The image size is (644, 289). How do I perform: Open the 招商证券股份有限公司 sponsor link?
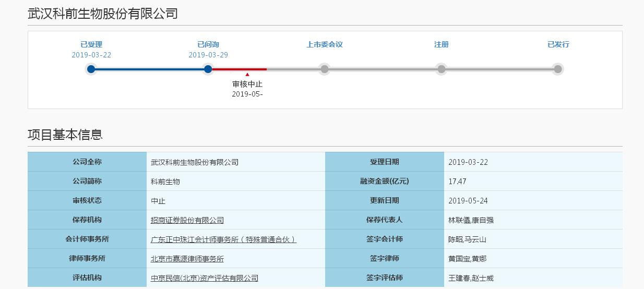(x=187, y=220)
